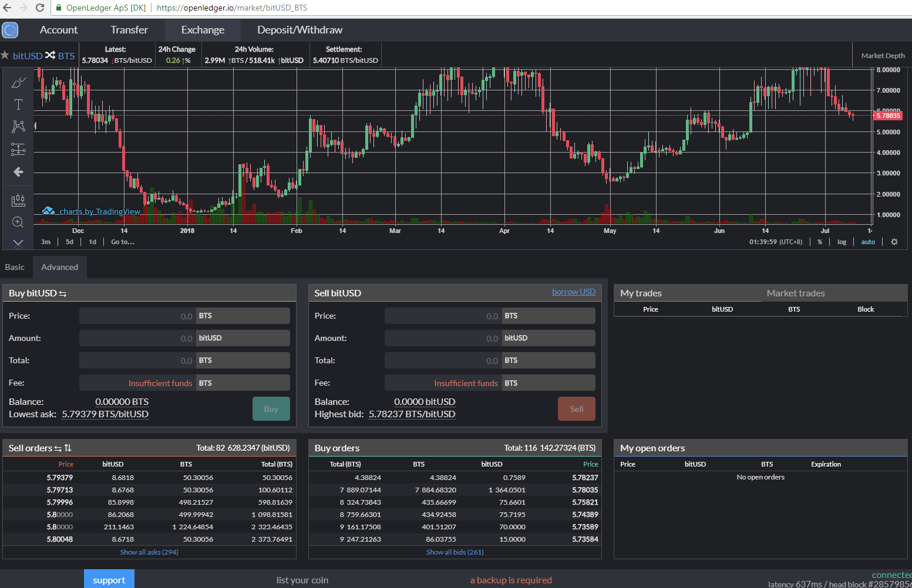Select the pattern drawing tool in chart toolbar
912x588 pixels.
pos(18,126)
